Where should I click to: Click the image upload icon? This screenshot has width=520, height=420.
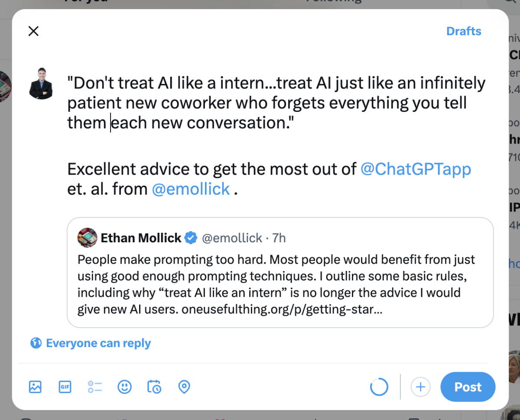click(x=35, y=386)
